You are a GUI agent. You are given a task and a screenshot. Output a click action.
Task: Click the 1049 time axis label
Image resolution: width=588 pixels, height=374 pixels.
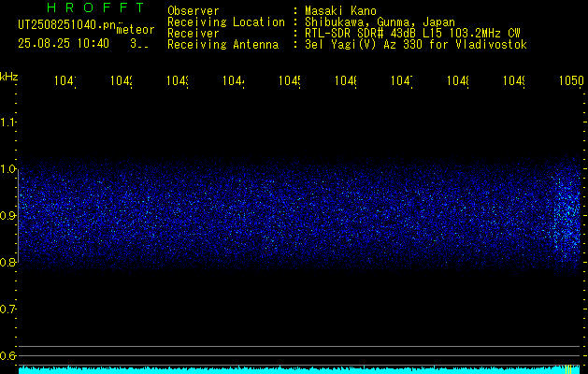[x=514, y=80]
